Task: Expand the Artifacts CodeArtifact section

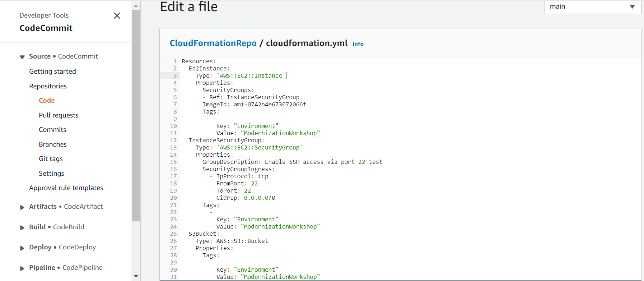Action: [22, 207]
